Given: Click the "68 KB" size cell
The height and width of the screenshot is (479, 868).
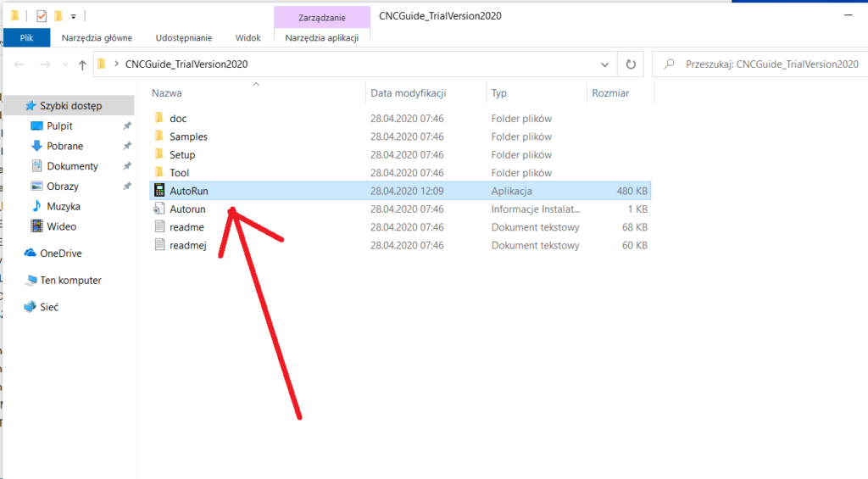Looking at the screenshot, I should click(x=634, y=227).
